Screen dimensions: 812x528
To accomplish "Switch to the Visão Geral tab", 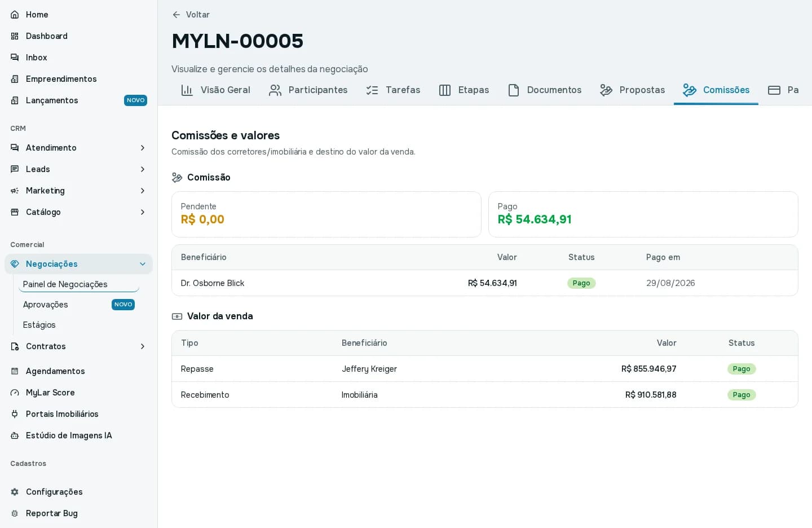I will click(215, 90).
